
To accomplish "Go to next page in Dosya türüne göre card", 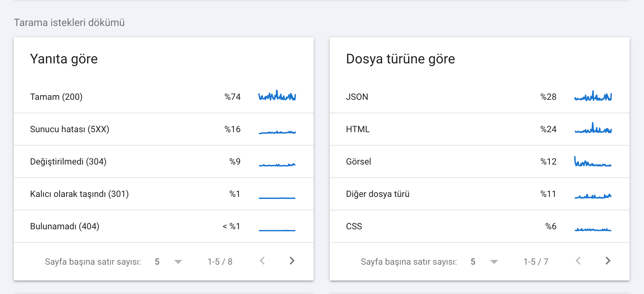I will pyautogui.click(x=608, y=261).
